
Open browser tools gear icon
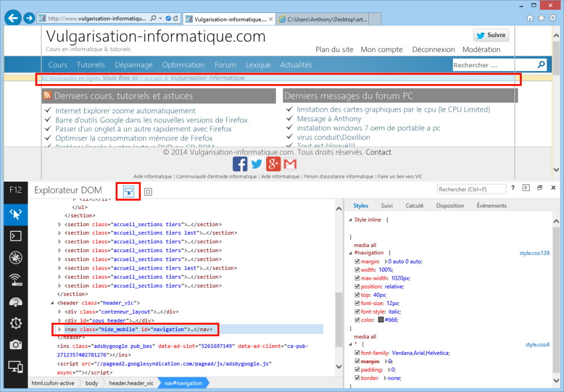pyautogui.click(x=553, y=18)
